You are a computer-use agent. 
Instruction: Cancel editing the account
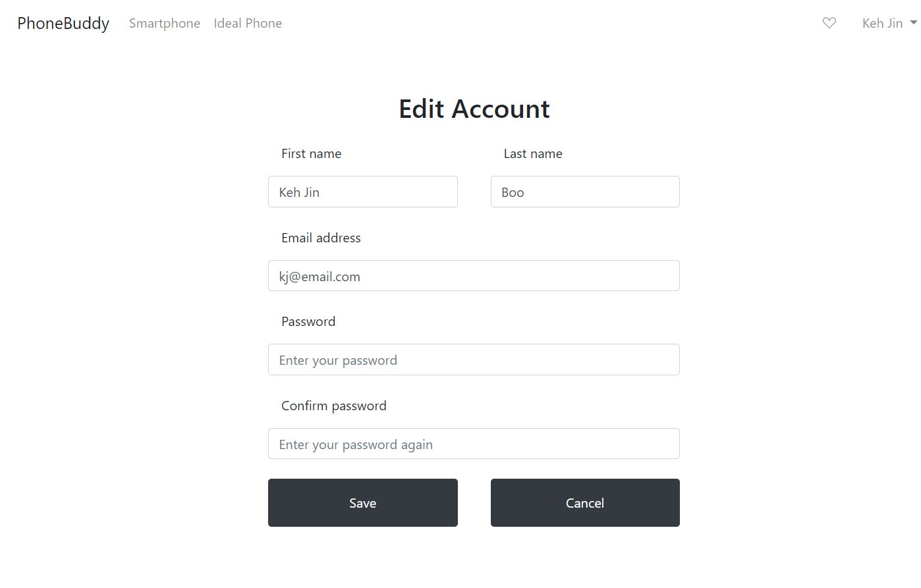pyautogui.click(x=585, y=502)
